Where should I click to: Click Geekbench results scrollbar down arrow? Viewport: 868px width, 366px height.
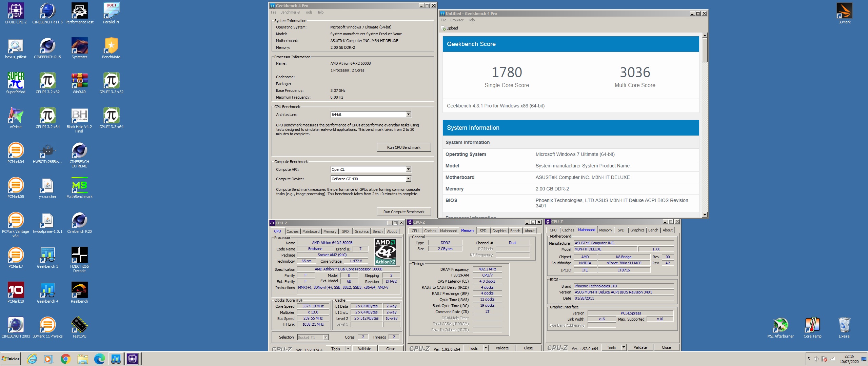[x=705, y=215]
